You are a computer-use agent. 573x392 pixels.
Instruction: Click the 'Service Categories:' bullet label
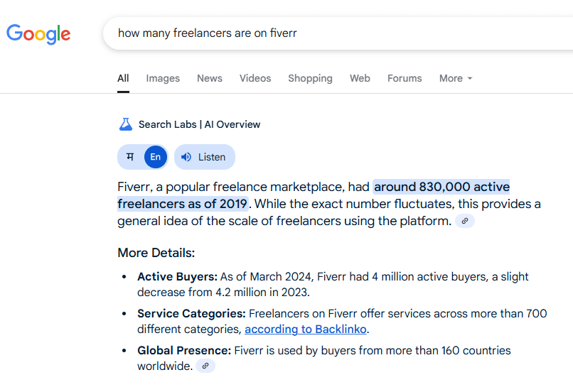191,313
